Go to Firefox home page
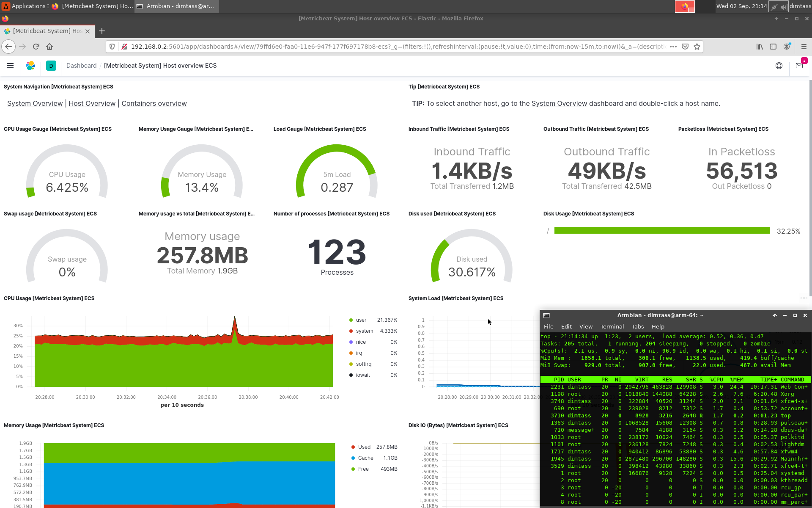Image resolution: width=812 pixels, height=508 pixels. [49, 47]
